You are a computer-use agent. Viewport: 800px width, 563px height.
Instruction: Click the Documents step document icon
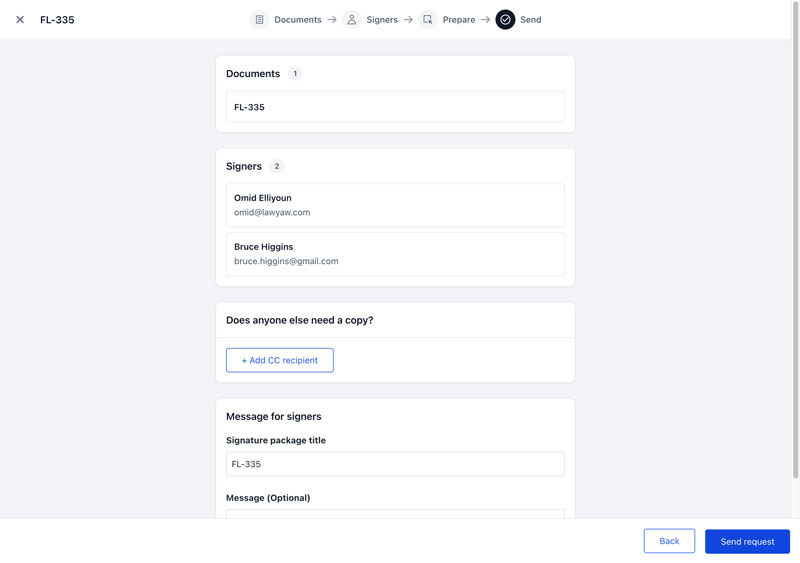259,20
